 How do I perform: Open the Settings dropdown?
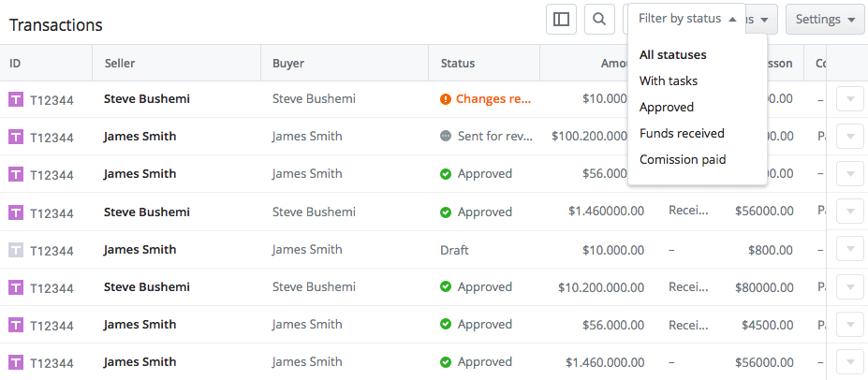point(824,19)
